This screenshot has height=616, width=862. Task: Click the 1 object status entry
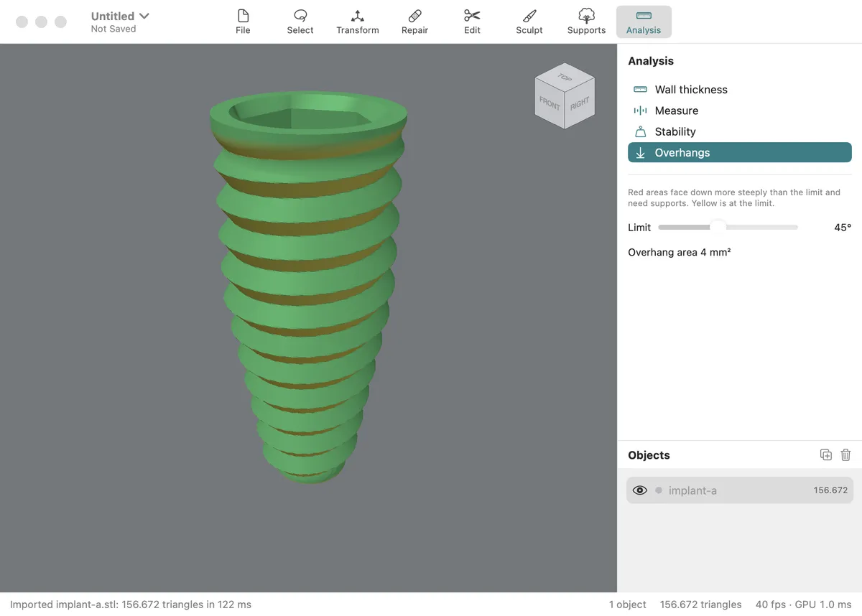coord(628,605)
